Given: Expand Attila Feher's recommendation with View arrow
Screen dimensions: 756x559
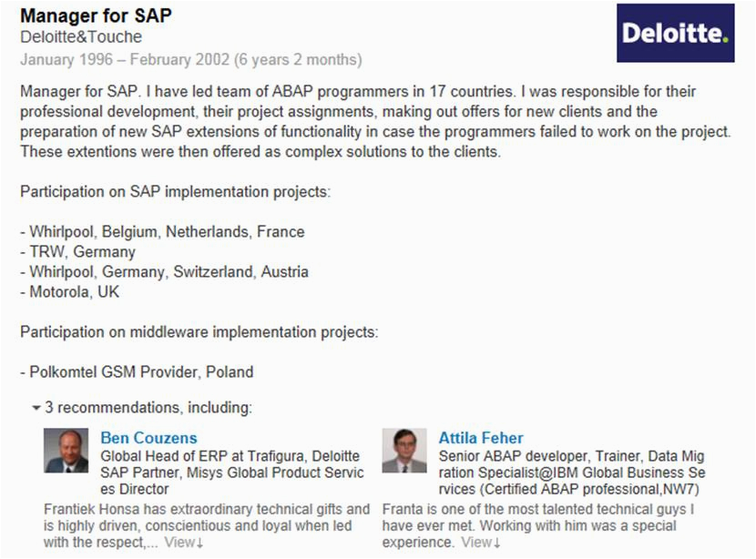Looking at the screenshot, I should 481,543.
